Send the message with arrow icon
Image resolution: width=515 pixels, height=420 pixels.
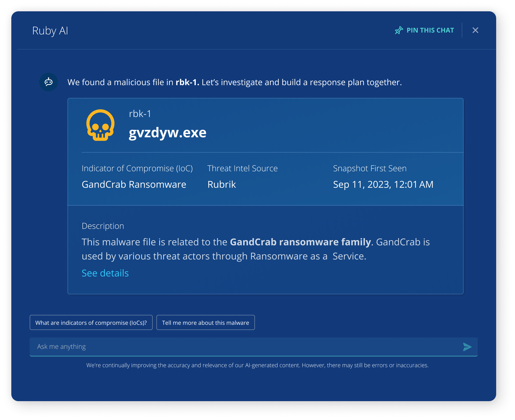click(x=467, y=347)
